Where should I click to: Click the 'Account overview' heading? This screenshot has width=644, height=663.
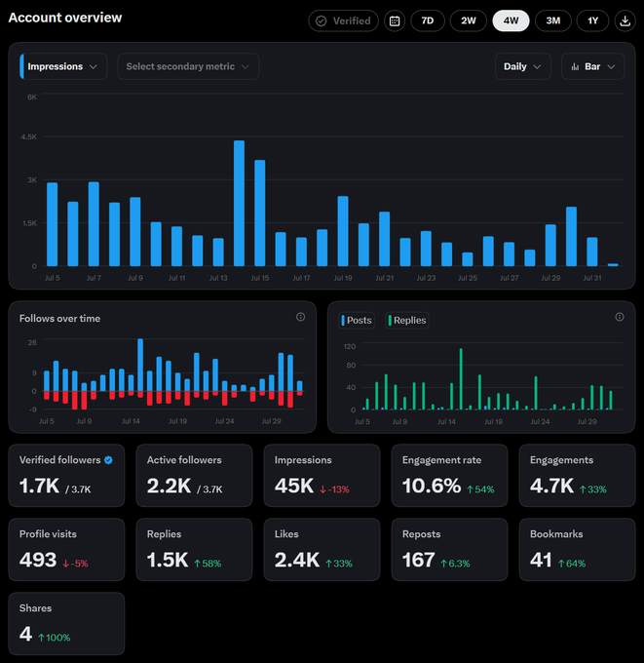pyautogui.click(x=65, y=18)
